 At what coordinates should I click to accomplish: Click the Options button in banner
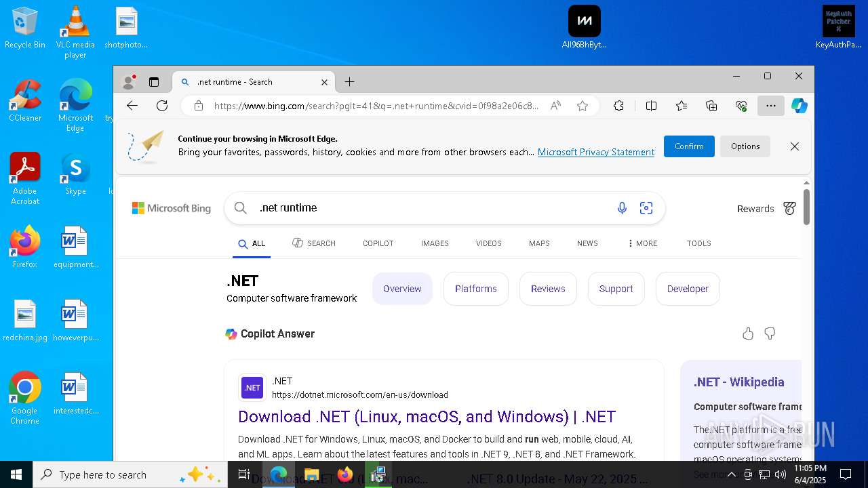[x=745, y=146]
